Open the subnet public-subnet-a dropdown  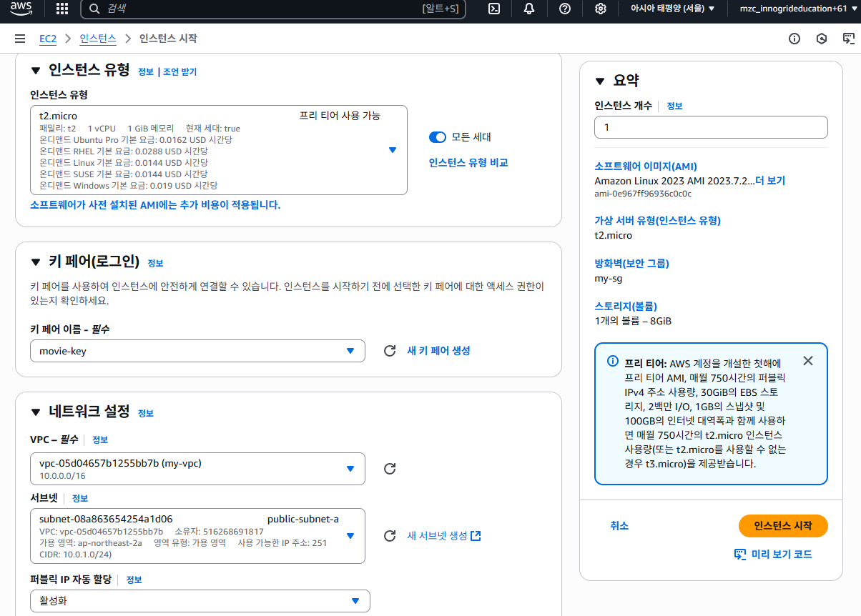[197, 536]
